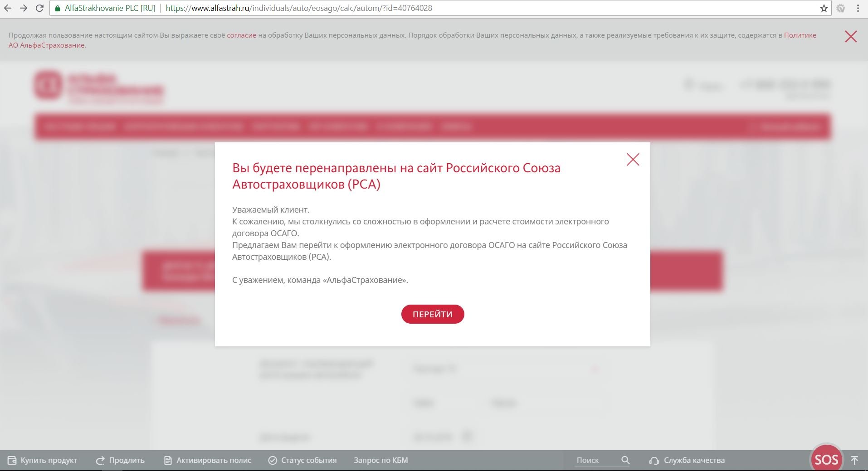This screenshot has width=868, height=471.
Task: Open Купить продукт in the bottom bar
Action: 43,460
